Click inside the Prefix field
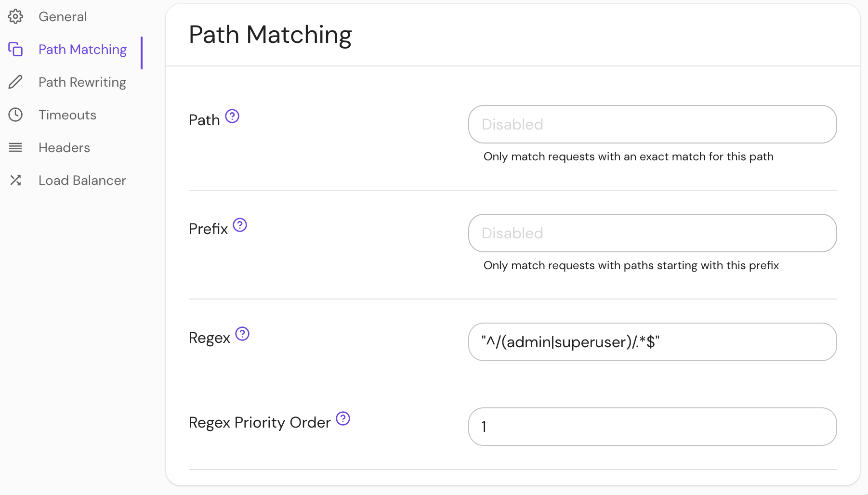The image size is (868, 495). 652,233
